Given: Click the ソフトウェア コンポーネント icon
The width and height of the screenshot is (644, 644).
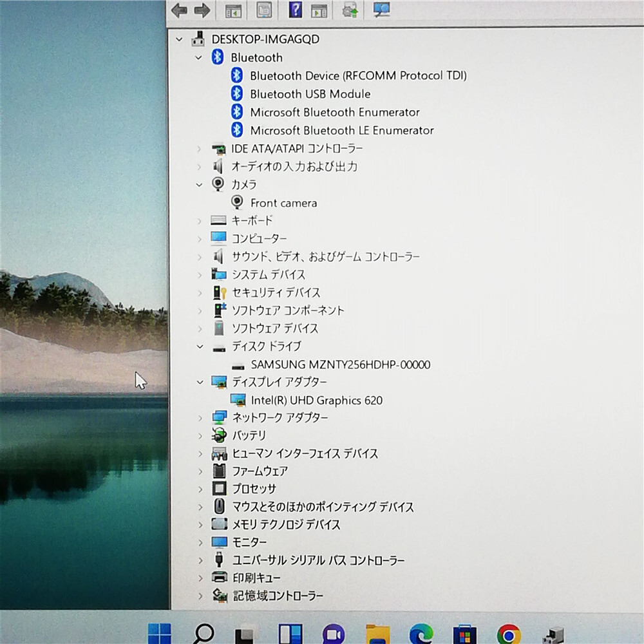Looking at the screenshot, I should click(220, 310).
